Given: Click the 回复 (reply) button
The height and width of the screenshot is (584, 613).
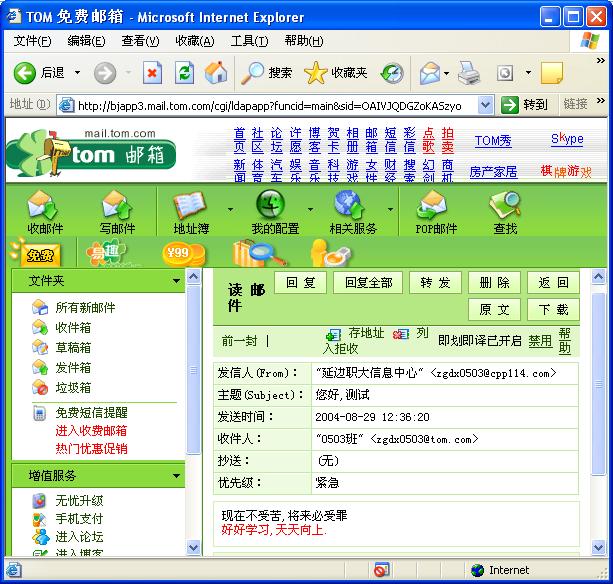Looking at the screenshot, I should tap(300, 283).
